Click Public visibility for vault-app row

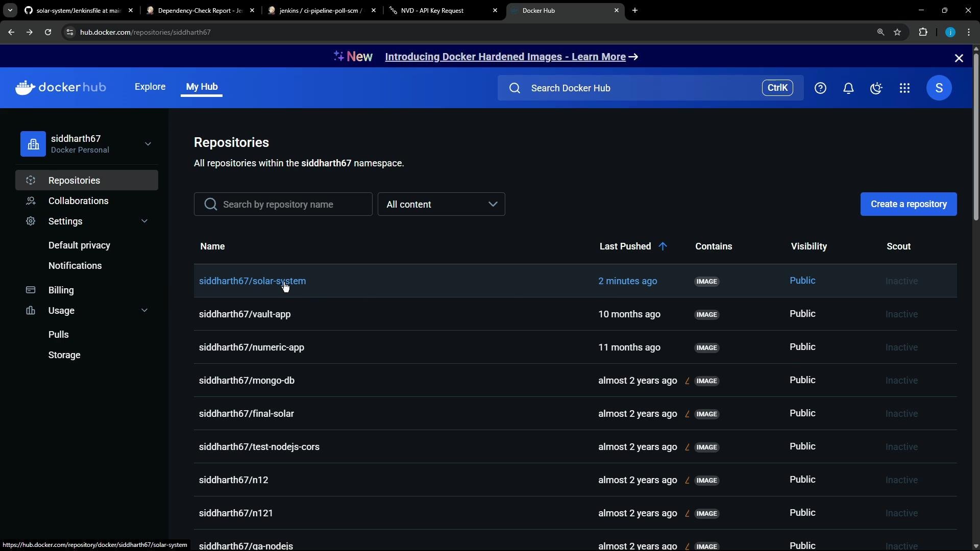coord(802,314)
